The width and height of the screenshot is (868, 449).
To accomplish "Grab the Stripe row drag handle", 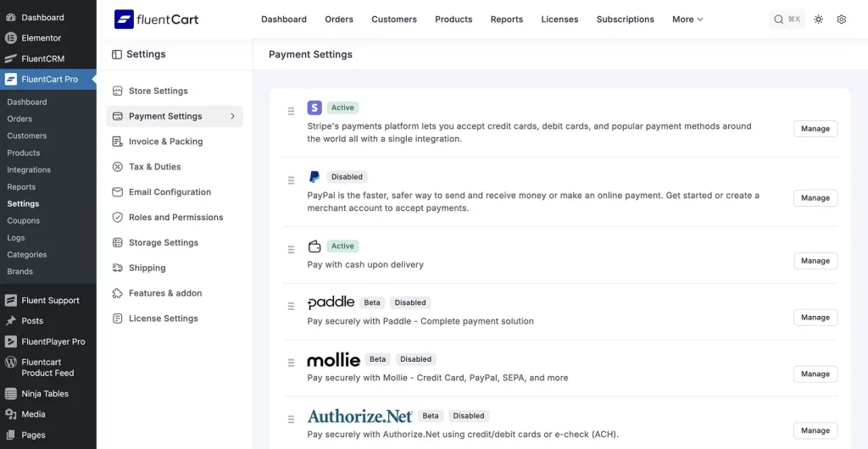I will point(291,111).
